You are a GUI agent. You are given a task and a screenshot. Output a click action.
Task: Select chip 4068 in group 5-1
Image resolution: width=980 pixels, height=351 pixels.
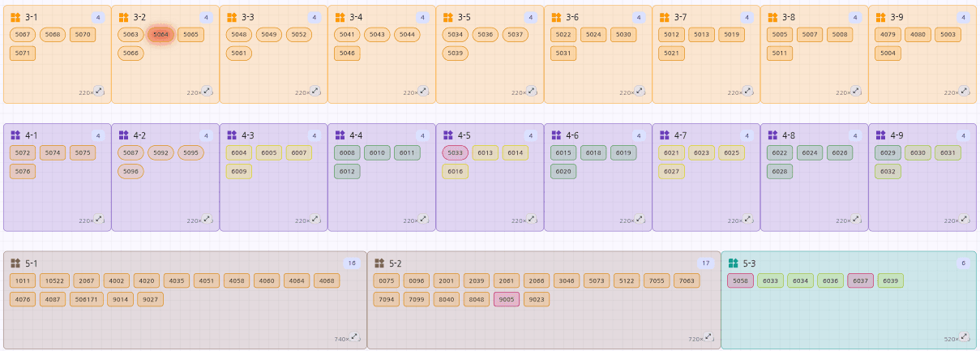tap(327, 280)
